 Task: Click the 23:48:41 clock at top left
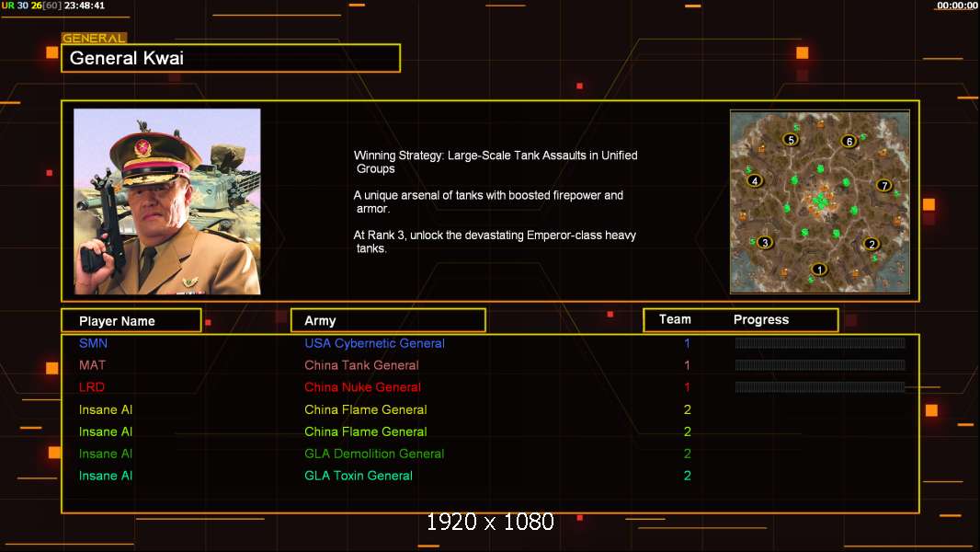click(85, 5)
